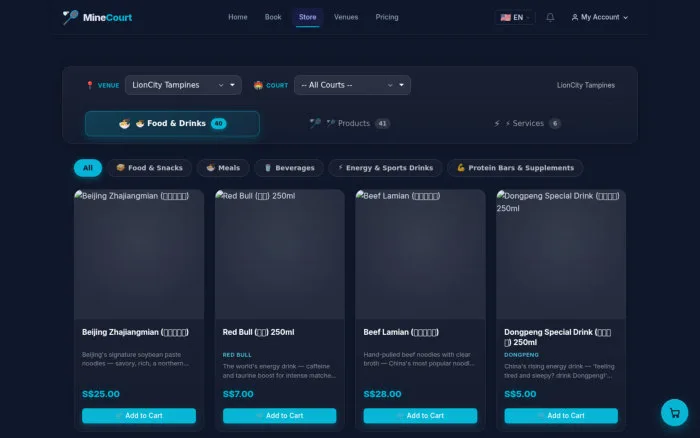Click the DONGPENG brand label
Image resolution: width=700 pixels, height=438 pixels.
[x=521, y=355]
